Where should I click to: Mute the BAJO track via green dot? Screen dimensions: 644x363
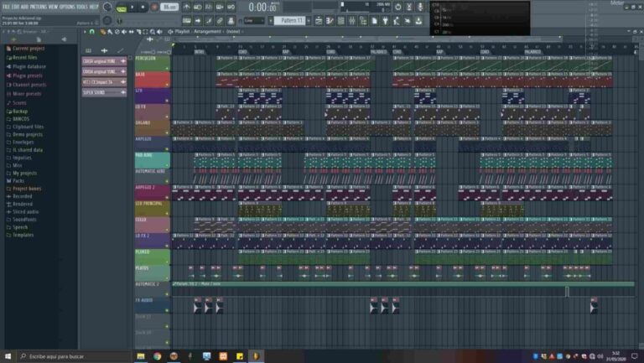point(168,85)
